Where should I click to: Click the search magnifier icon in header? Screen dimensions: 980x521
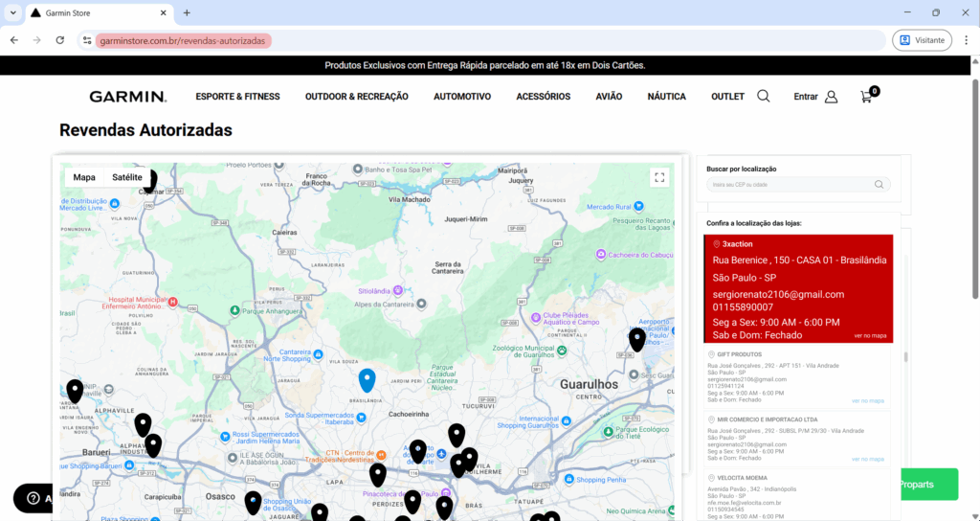click(763, 96)
